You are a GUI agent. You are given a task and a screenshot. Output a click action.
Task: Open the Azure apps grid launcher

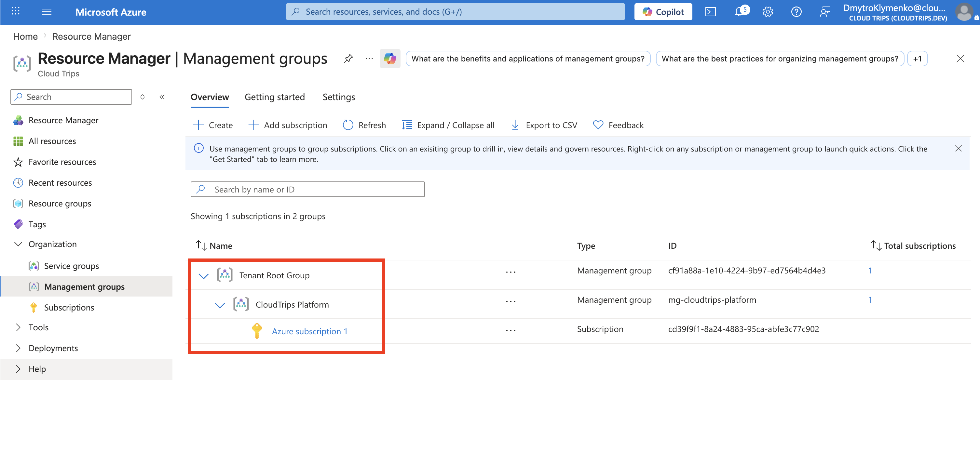click(16, 11)
